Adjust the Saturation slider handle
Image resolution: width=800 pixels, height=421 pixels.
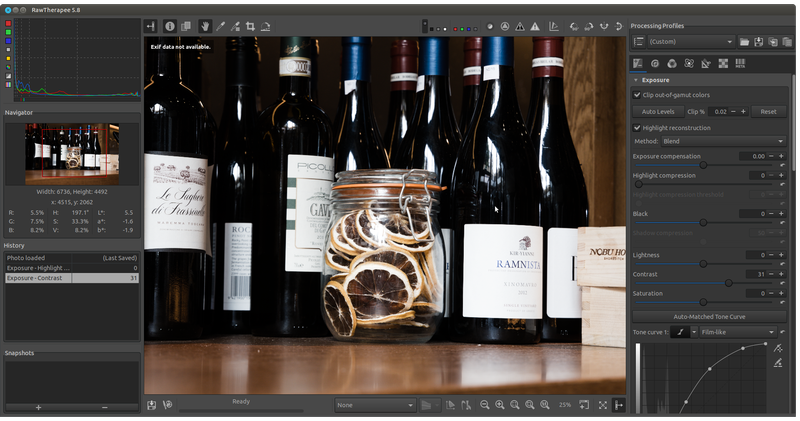click(x=703, y=302)
